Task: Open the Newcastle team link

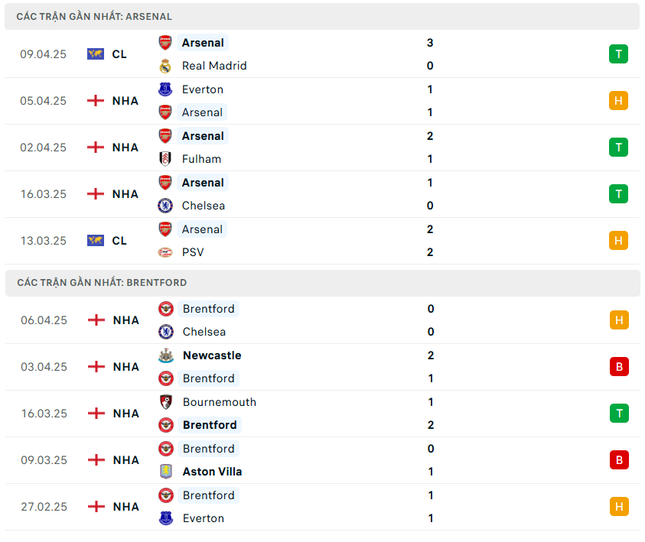Action: coord(212,355)
